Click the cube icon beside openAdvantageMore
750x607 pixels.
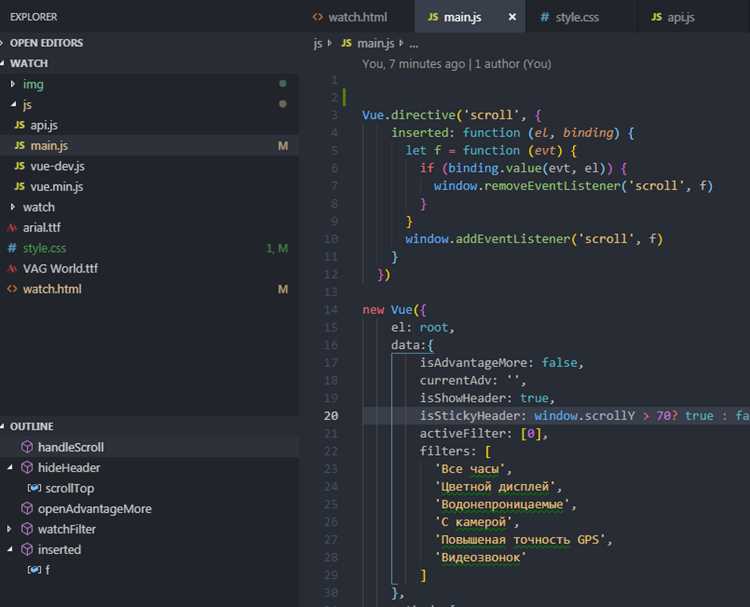27,508
